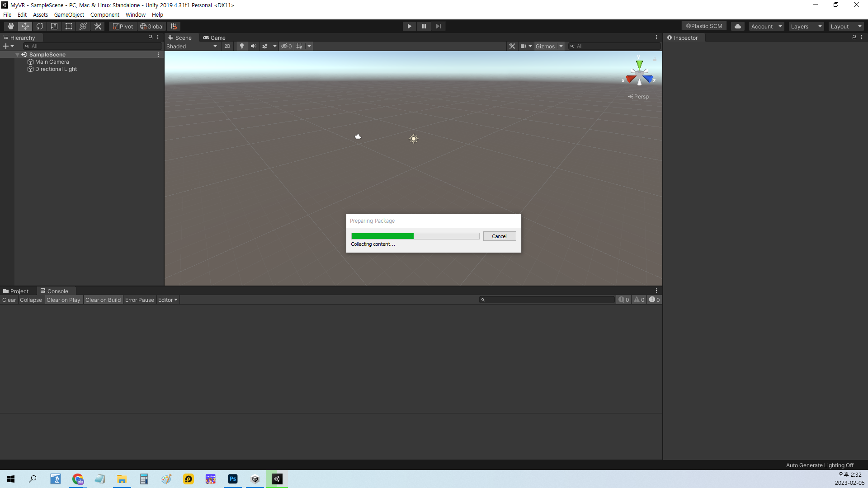The height and width of the screenshot is (488, 868).
Task: Select the Scale tool
Action: 54,26
